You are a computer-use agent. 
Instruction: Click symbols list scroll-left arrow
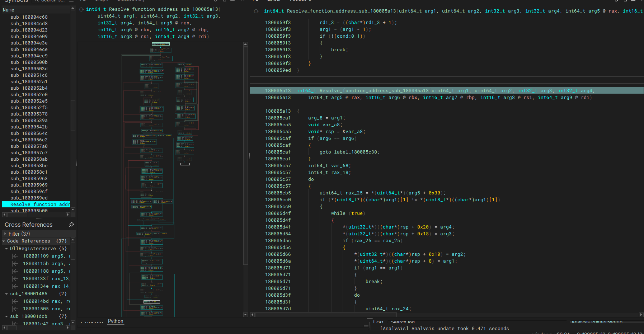[x=4, y=215]
